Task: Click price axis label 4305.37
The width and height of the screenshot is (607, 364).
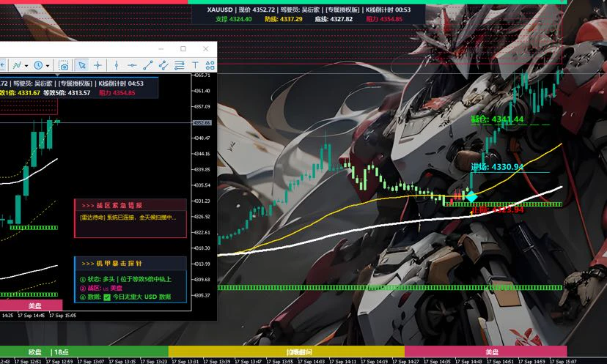Action: pos(202,295)
